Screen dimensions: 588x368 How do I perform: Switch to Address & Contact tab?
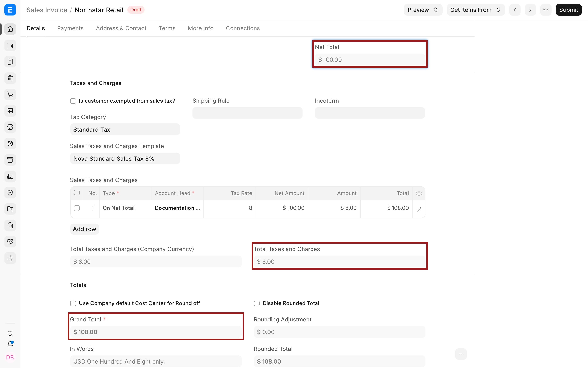point(121,28)
